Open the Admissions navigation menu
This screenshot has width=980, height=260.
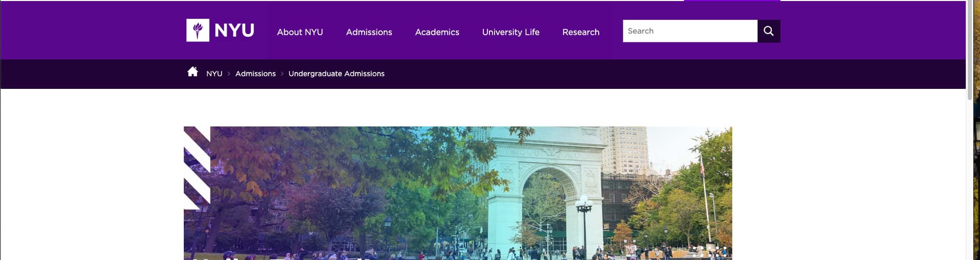tap(369, 32)
